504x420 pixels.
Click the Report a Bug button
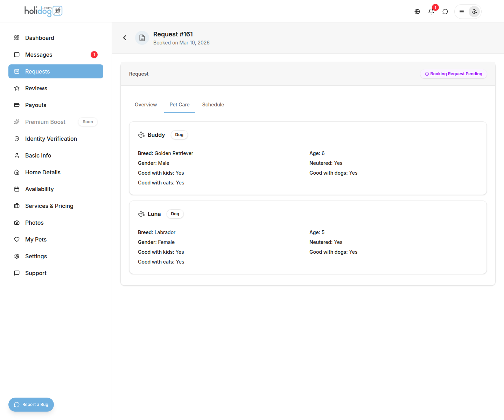point(31,405)
